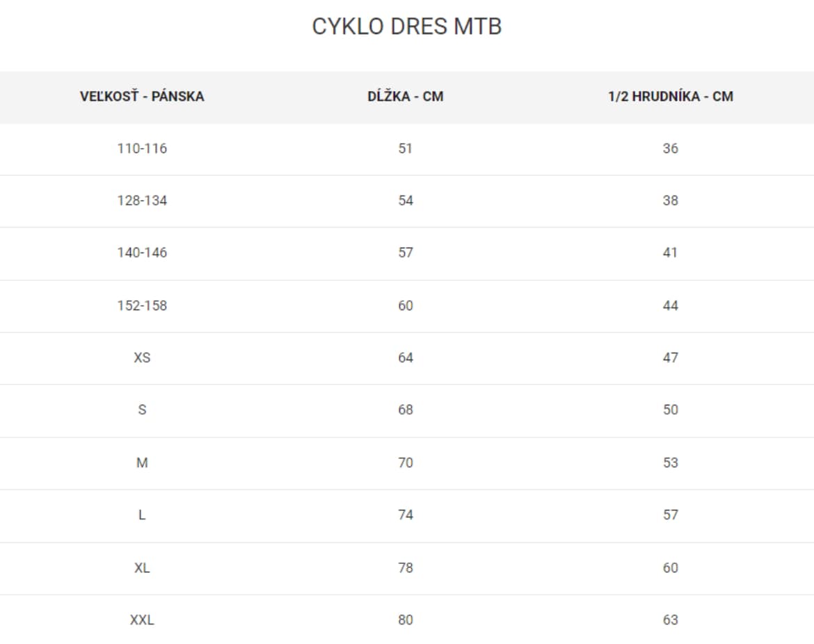This screenshot has height=644, width=814.
Task: Click the XS size row
Action: pos(407,358)
